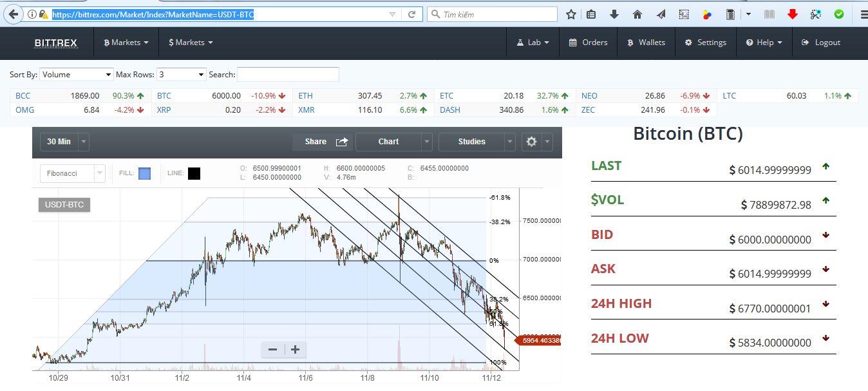Image resolution: width=868 pixels, height=391 pixels.
Task: Open the Settings page
Action: coord(705,43)
